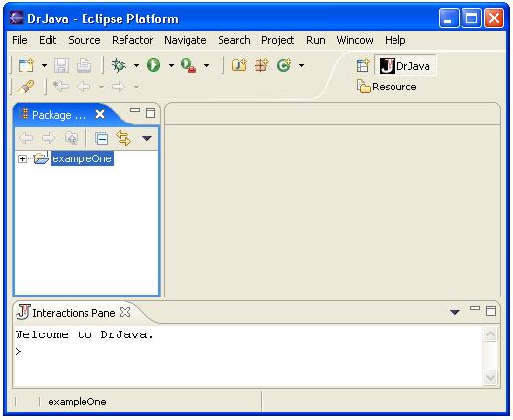Click the Interactions Pane prompt input area
Viewport: 513px width, 420px height.
(x=249, y=352)
